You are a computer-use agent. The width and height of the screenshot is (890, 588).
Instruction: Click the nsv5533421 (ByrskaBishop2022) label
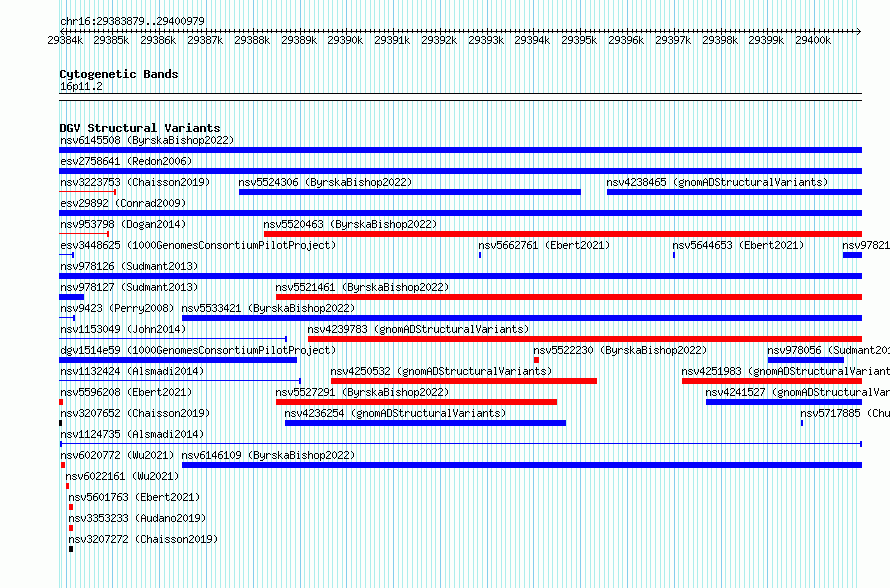[x=268, y=308]
